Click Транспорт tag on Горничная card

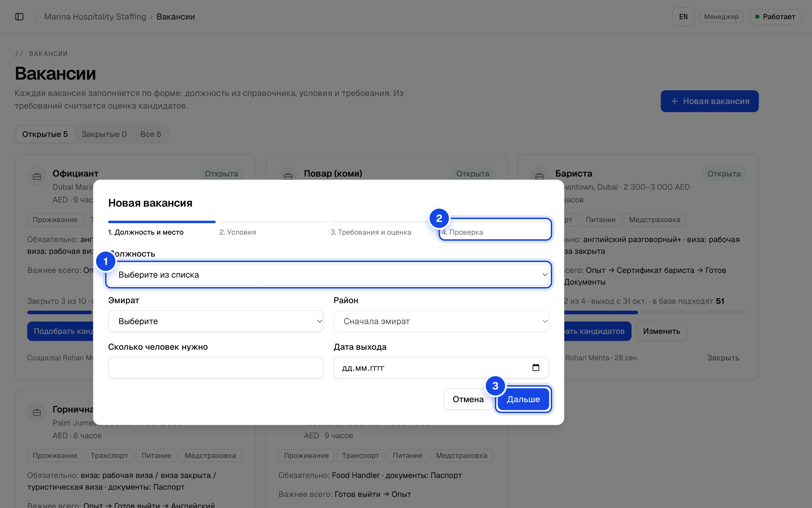pos(109,456)
